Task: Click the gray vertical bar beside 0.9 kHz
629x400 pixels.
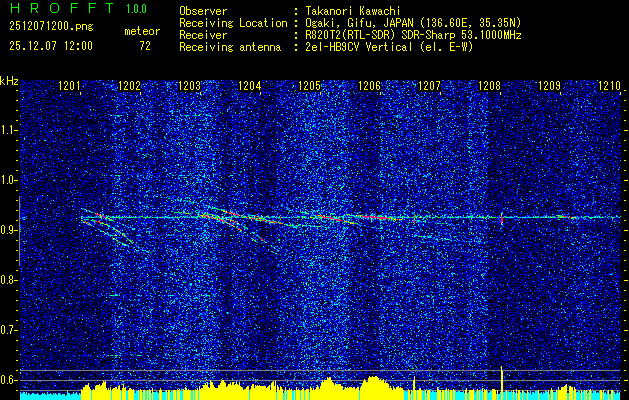Action: click(x=19, y=231)
